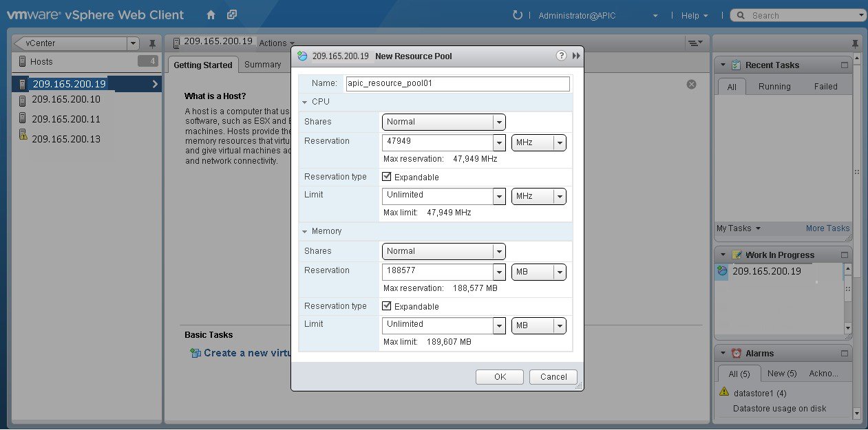
Task: Open the Memory Reservation value dropdown
Action: click(500, 272)
